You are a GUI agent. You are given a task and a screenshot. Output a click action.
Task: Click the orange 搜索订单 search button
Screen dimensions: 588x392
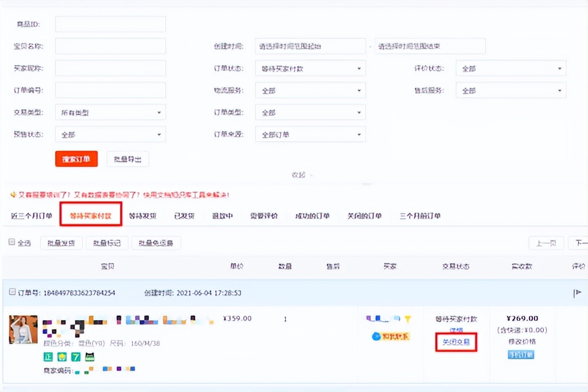[76, 159]
